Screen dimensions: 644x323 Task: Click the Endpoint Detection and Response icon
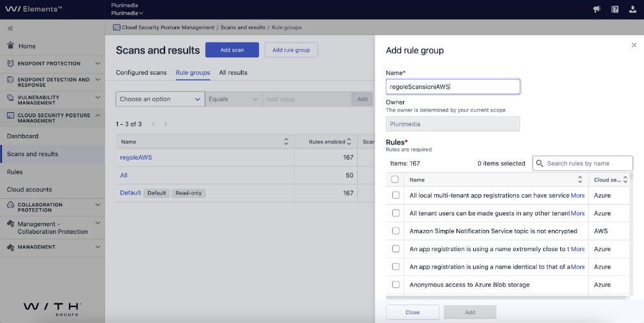[x=11, y=80]
